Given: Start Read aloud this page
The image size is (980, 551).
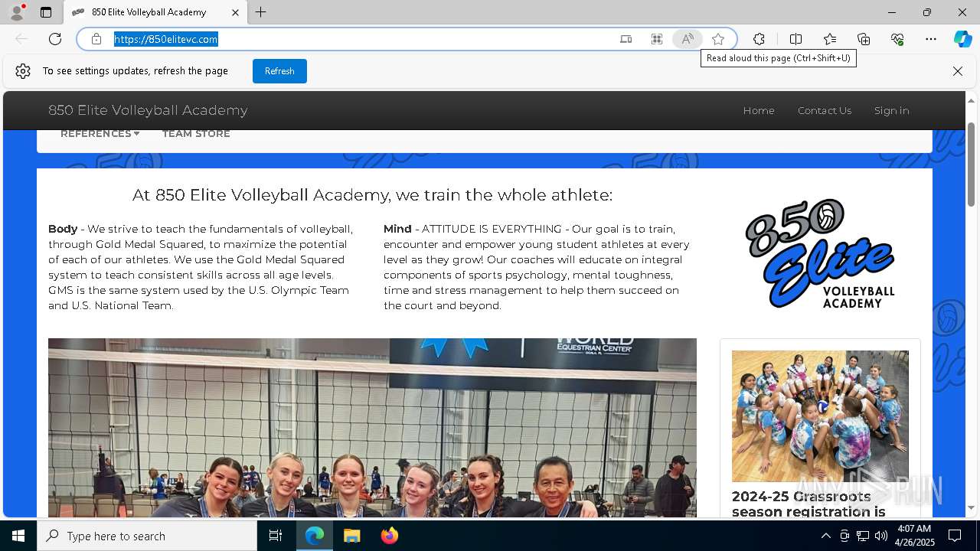Looking at the screenshot, I should (688, 39).
